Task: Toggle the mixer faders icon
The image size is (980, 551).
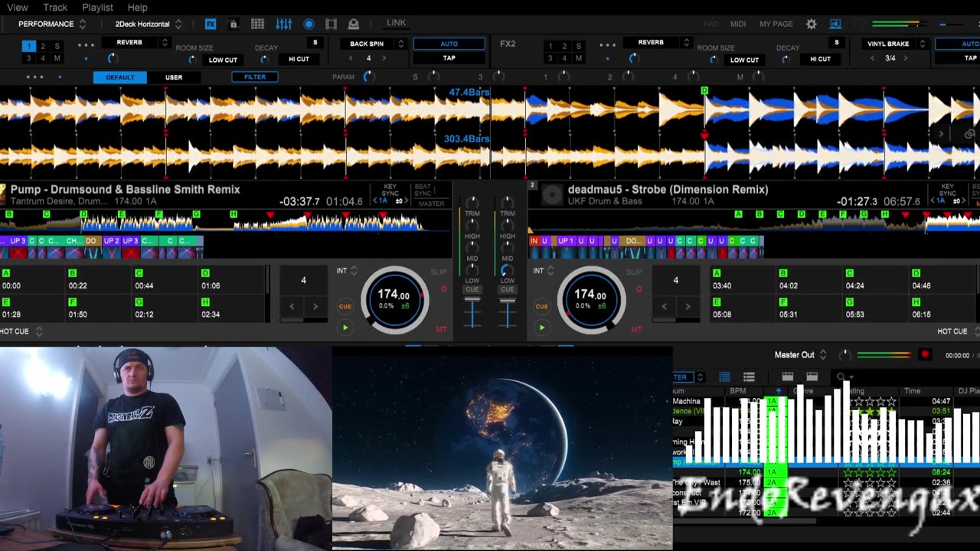Action: 284,24
